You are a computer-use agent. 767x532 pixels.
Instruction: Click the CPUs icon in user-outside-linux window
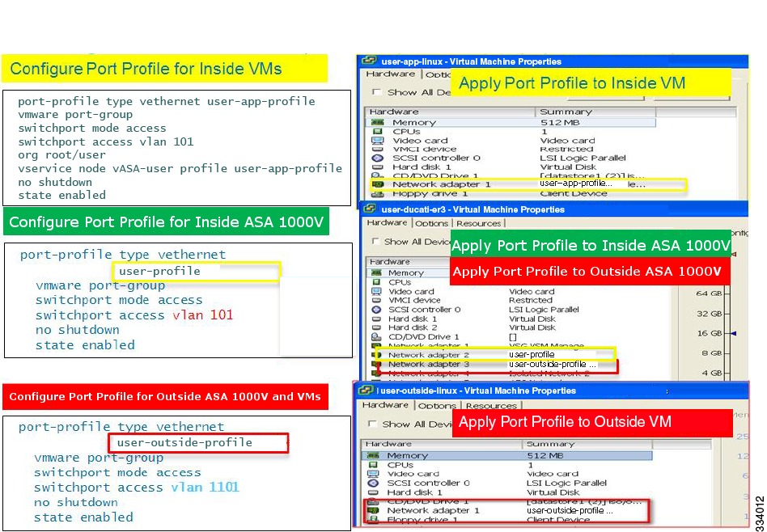click(x=373, y=465)
